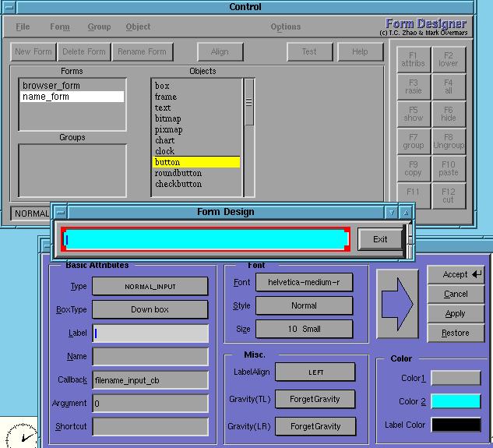The height and width of the screenshot is (448, 493).
Task: Open the Type NORMAL_INPUT dropdown
Action: point(150,286)
